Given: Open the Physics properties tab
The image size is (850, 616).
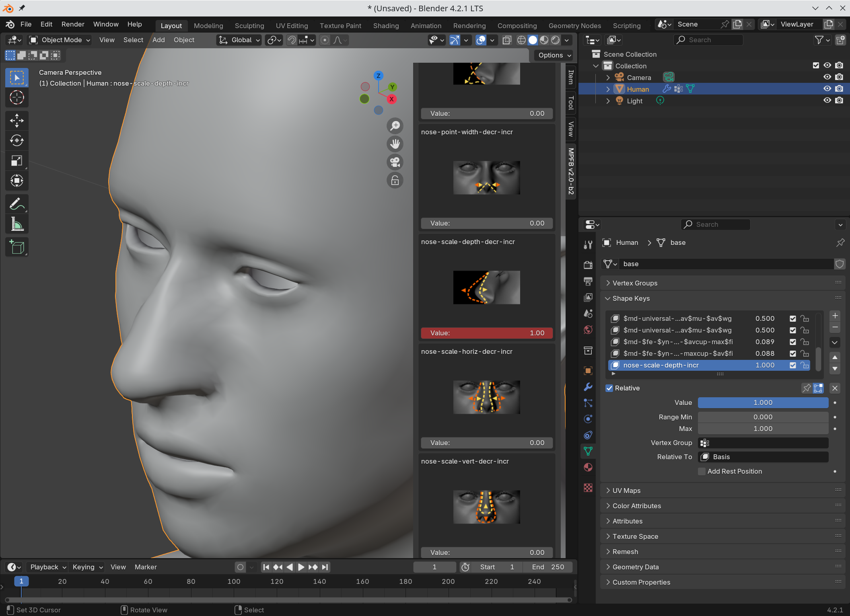Looking at the screenshot, I should point(588,419).
